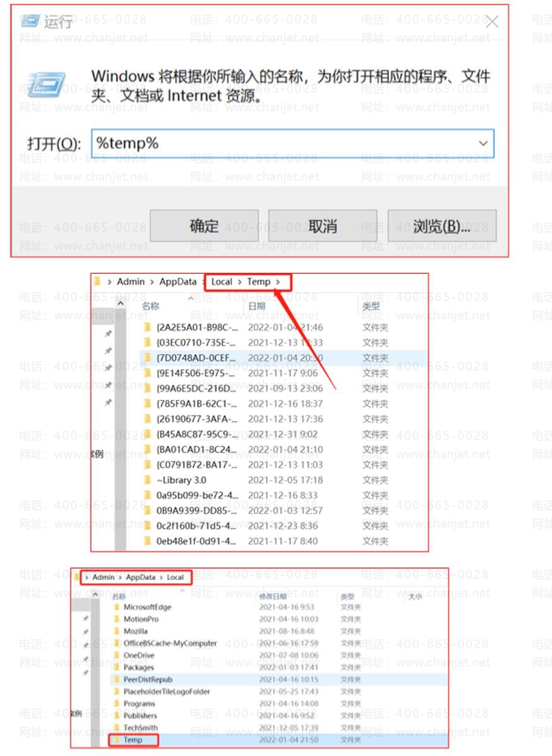Click folder icon of {7D0748AD-0CEF...
This screenshot has height=756, width=552.
click(148, 358)
